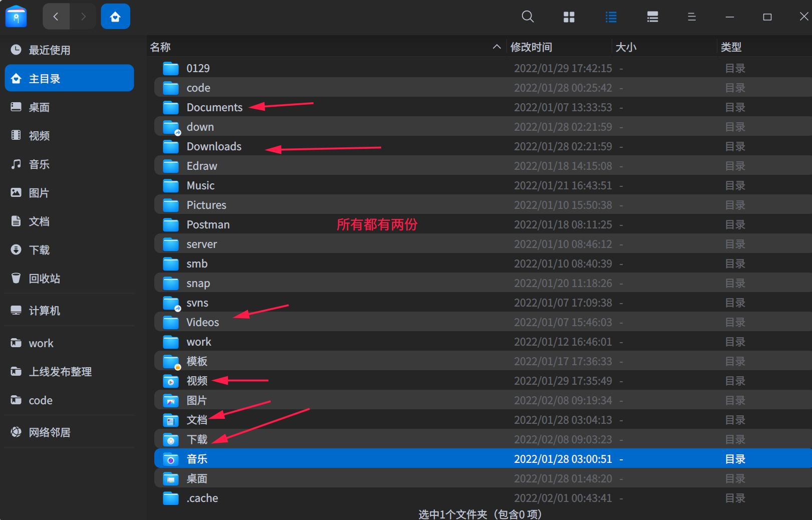Open the search magnifier icon
812x520 pixels.
click(x=527, y=17)
